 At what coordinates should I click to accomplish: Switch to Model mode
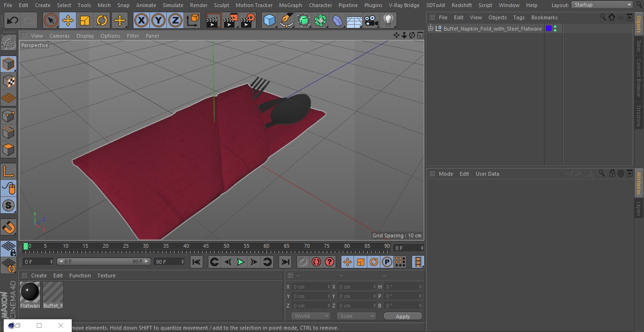[9, 64]
